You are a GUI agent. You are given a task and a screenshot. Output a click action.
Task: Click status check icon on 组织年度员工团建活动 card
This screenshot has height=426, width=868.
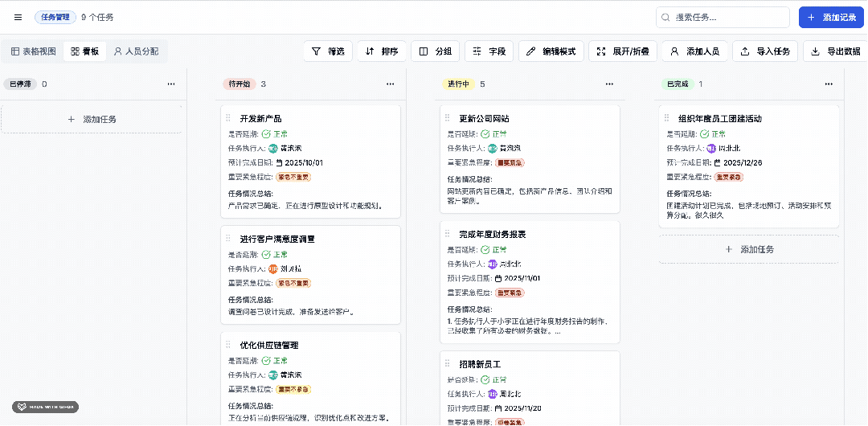point(704,134)
